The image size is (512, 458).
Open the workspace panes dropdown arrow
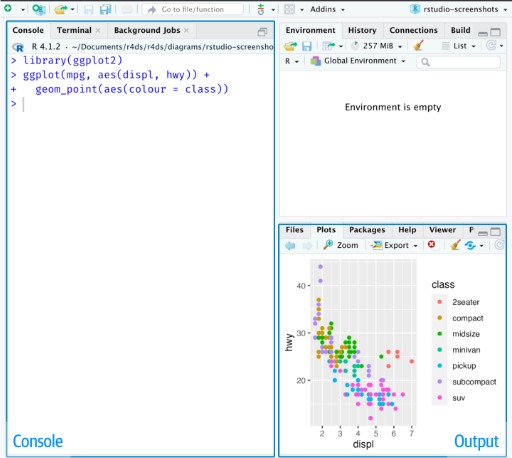point(302,10)
